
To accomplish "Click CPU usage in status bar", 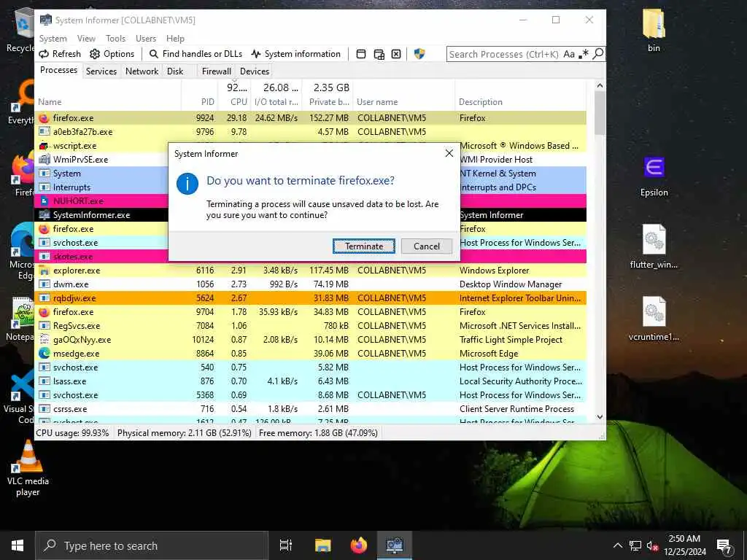I will click(72, 433).
